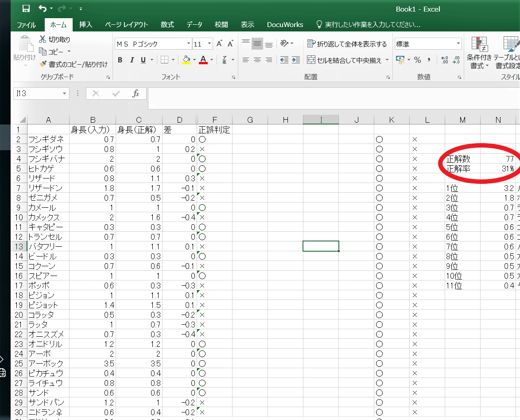Viewport: 520px width, 420px height.
Task: Click the decrease decimal icon
Action: point(456,60)
